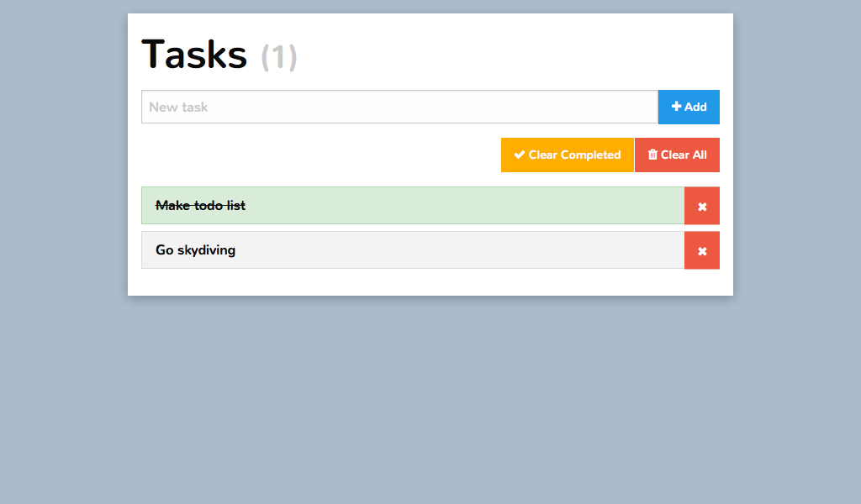Click the 'Clear Completed' text label

(x=574, y=155)
